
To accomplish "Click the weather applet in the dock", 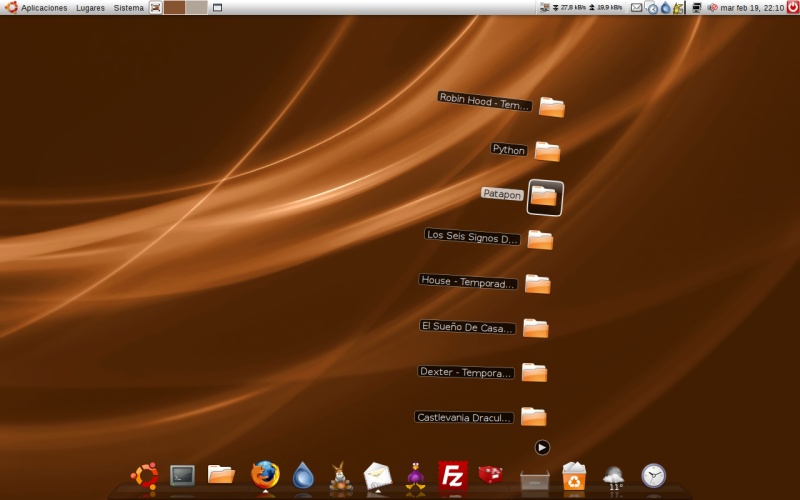I will 613,477.
